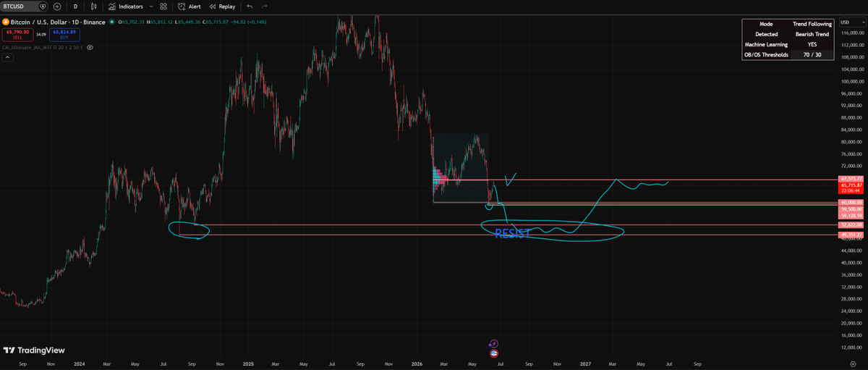Open the D timeframe interval selector
This screenshot has height=370, width=868.
coord(75,6)
